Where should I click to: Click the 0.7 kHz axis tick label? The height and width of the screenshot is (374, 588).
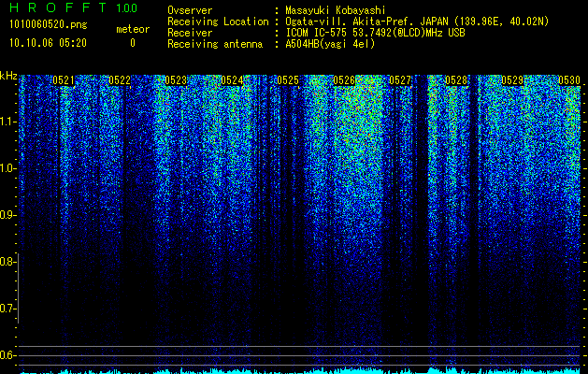click(7, 309)
